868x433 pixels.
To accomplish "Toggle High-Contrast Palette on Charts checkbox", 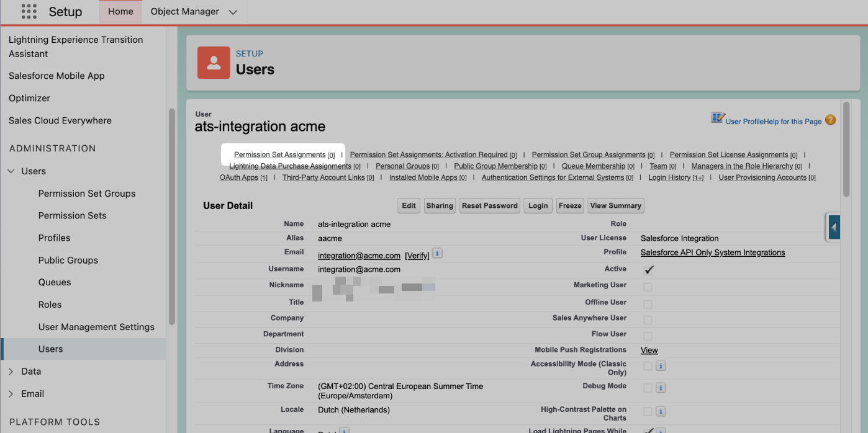I will pyautogui.click(x=648, y=411).
